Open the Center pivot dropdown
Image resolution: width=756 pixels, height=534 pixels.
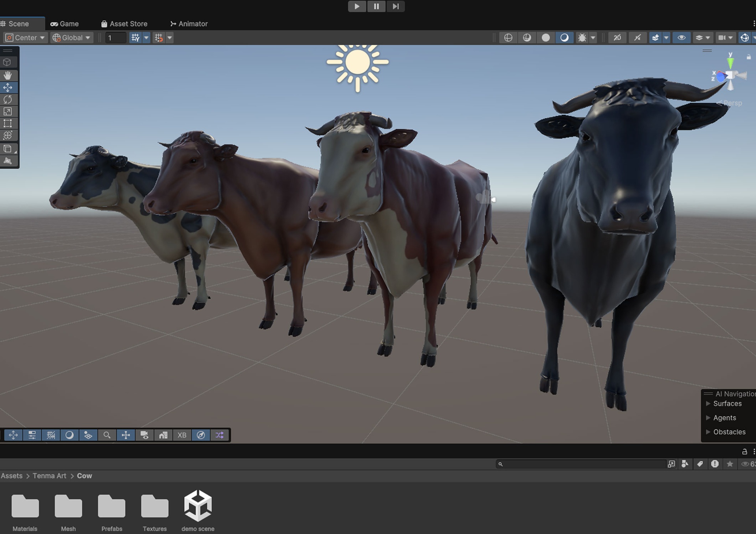(x=25, y=37)
